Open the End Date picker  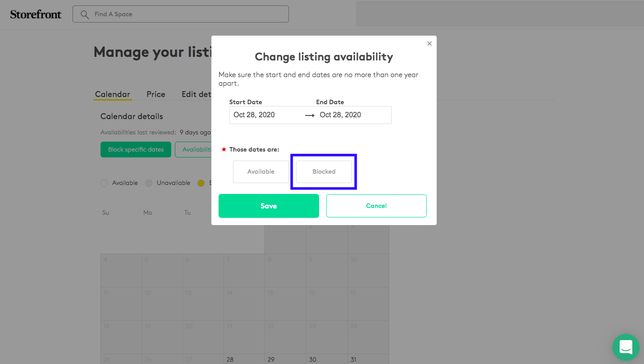pyautogui.click(x=352, y=115)
